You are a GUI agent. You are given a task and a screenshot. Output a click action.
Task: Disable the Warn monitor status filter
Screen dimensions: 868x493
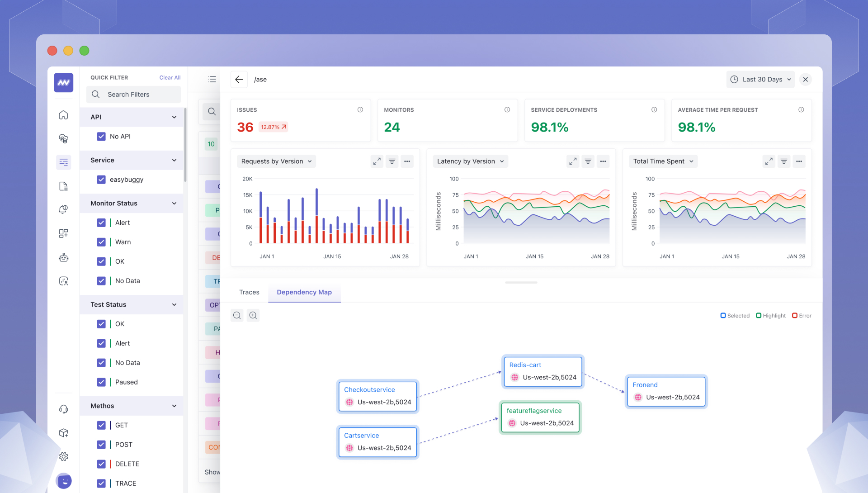(101, 242)
